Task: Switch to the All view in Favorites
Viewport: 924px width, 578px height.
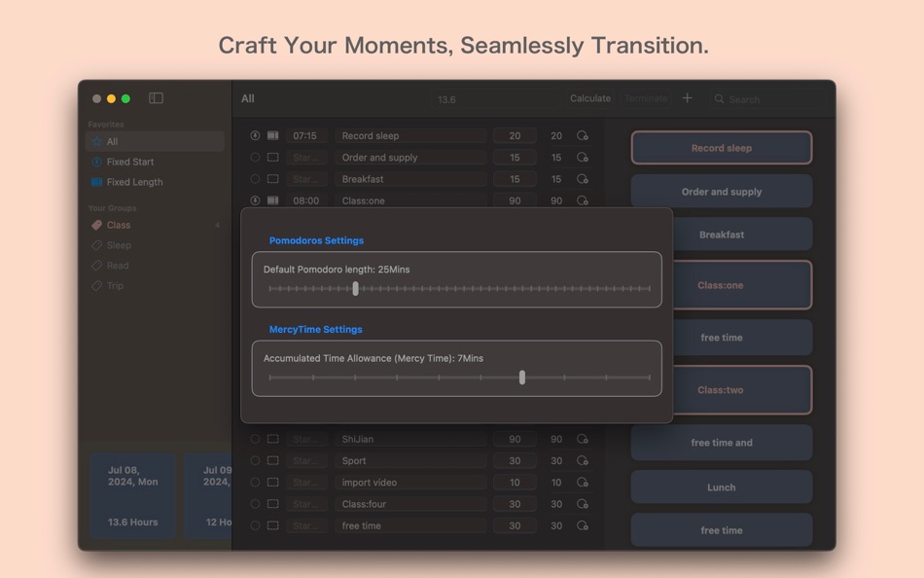Action: pyautogui.click(x=112, y=141)
